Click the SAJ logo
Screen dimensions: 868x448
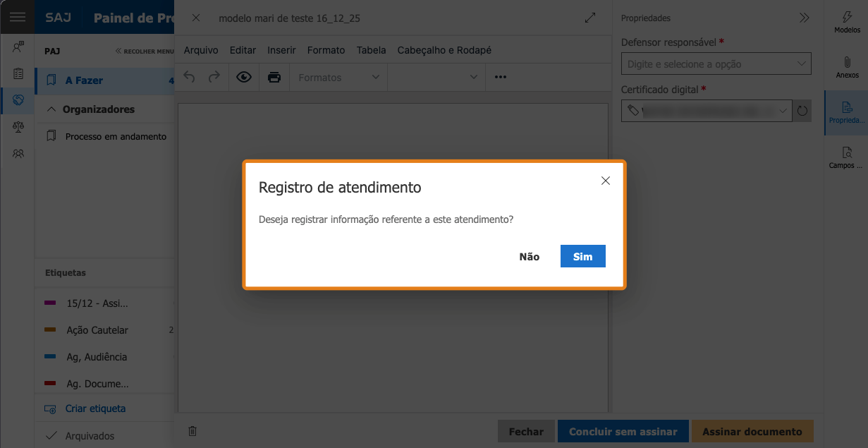pos(58,18)
